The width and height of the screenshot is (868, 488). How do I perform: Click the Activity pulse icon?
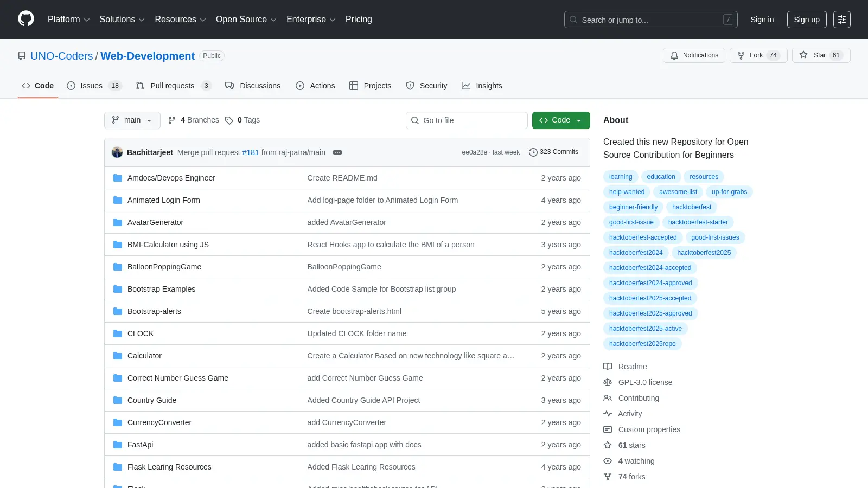click(x=608, y=414)
